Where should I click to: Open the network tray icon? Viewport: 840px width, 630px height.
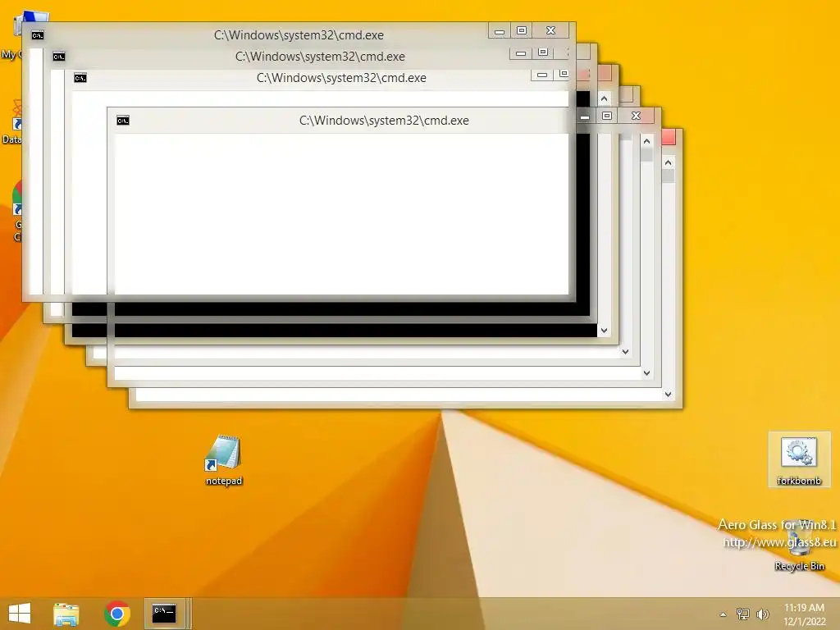pyautogui.click(x=743, y=614)
